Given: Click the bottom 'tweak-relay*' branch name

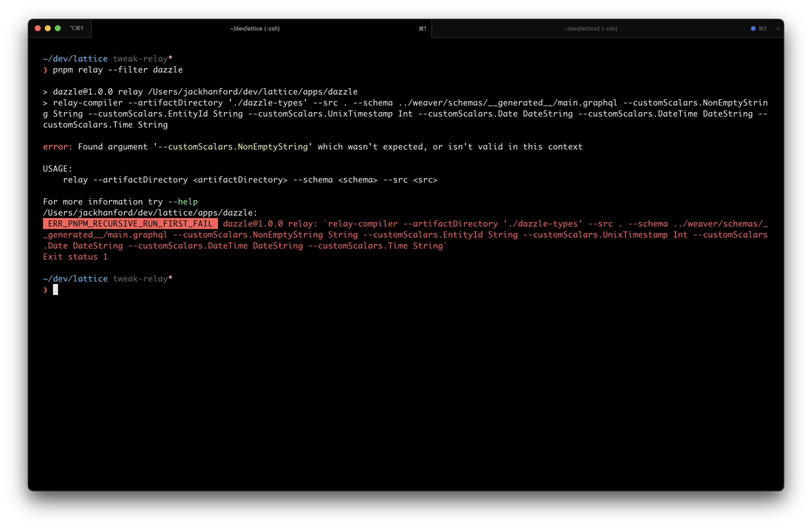Looking at the screenshot, I should (142, 279).
